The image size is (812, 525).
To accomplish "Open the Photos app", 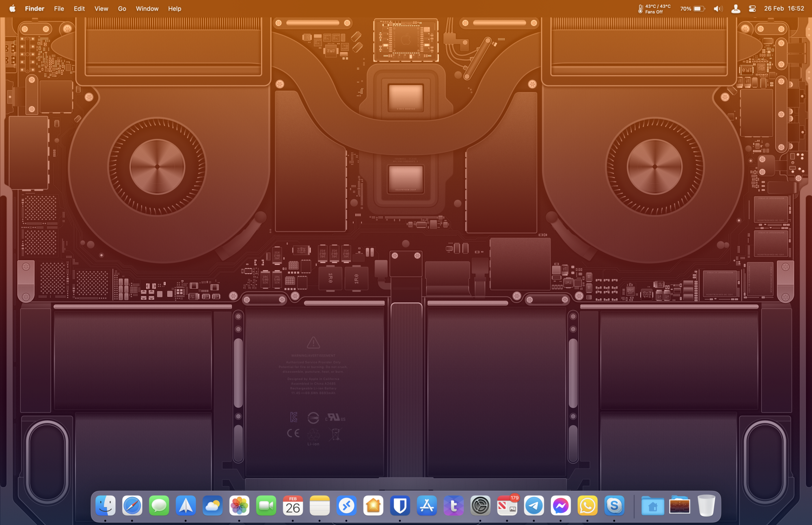I will point(240,506).
